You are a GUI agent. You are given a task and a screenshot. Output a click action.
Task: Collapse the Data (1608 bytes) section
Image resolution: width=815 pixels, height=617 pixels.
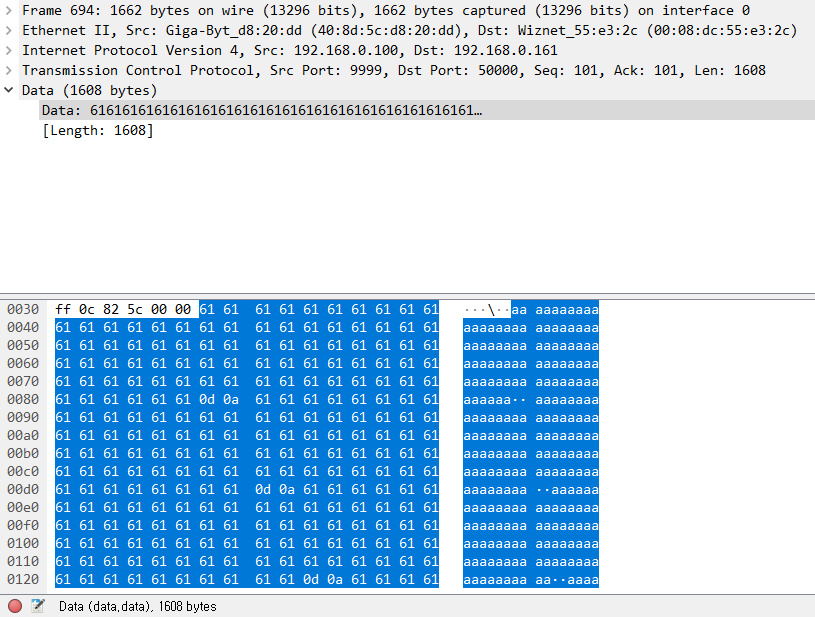tap(8, 90)
